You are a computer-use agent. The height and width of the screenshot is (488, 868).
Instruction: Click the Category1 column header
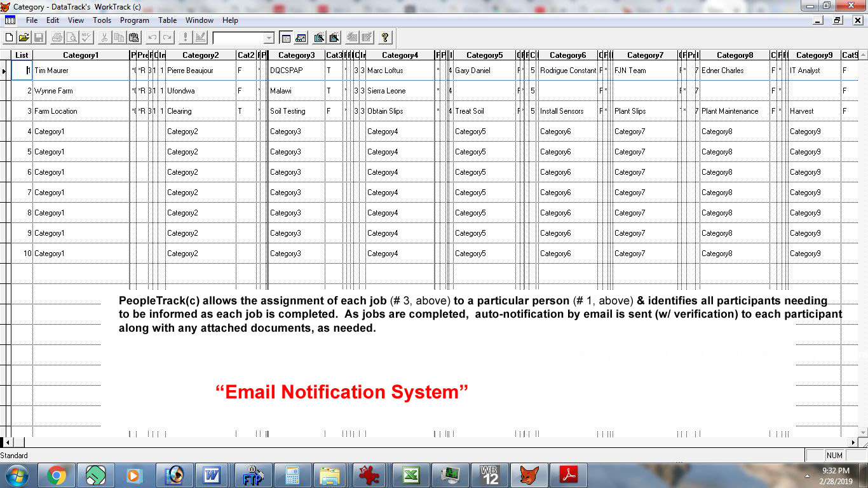coord(81,55)
